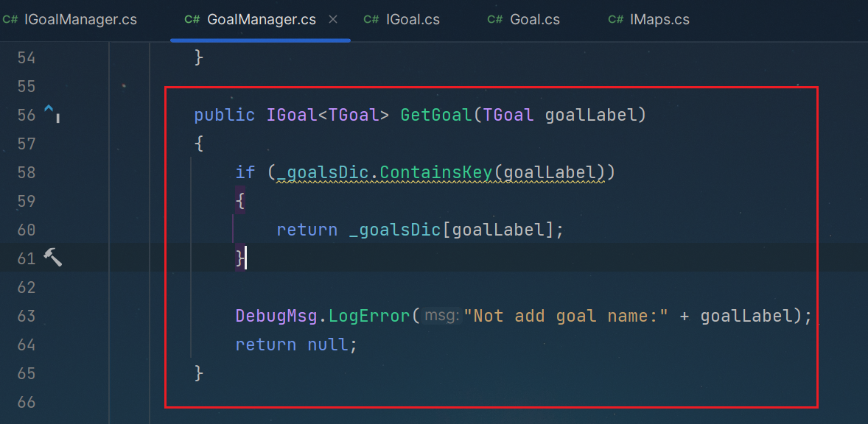Click line number 64 in the gutter
The image size is (868, 424).
point(27,344)
